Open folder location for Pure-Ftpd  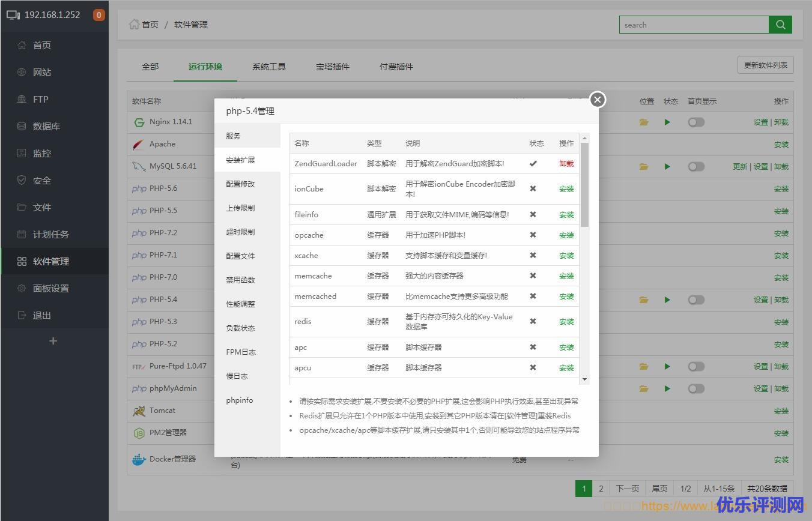tap(644, 366)
